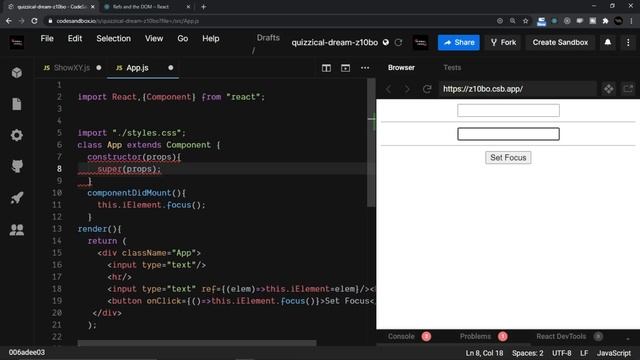The height and width of the screenshot is (360, 640).
Task: Open the File menu
Action: pos(47,39)
